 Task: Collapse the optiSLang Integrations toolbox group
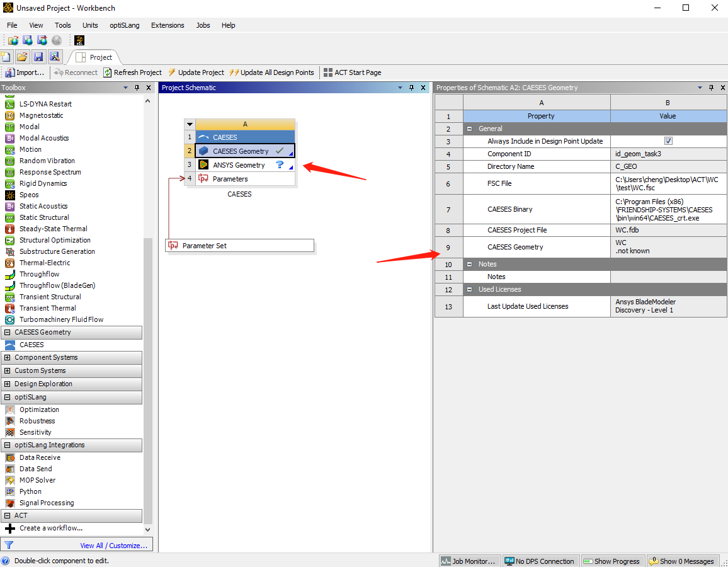tap(7, 445)
